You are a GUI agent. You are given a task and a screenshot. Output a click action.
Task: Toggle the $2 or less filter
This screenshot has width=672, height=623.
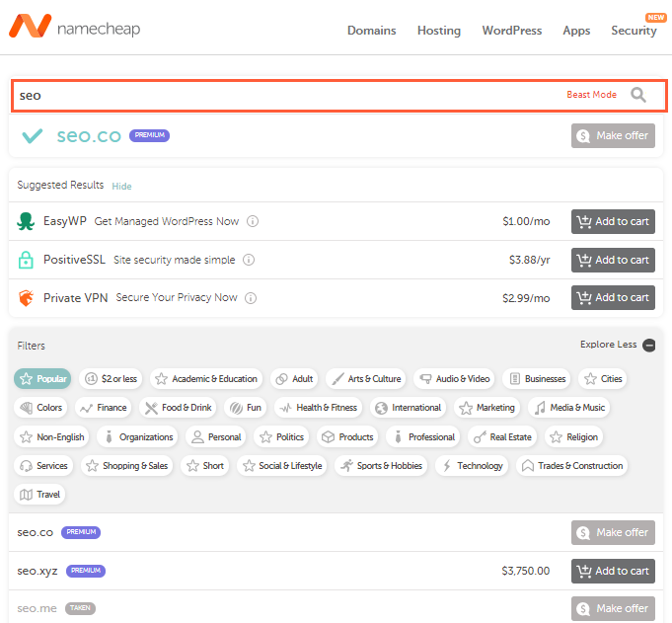click(111, 378)
